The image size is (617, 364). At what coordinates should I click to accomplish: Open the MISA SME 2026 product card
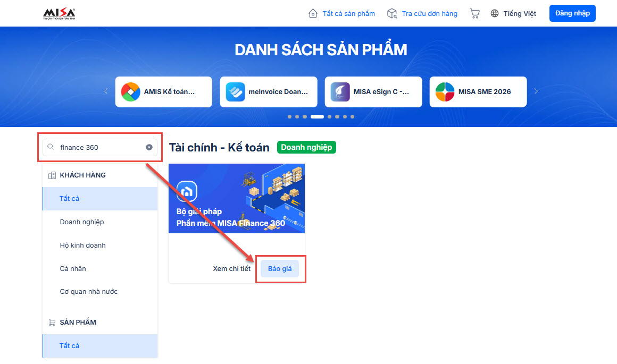point(478,92)
